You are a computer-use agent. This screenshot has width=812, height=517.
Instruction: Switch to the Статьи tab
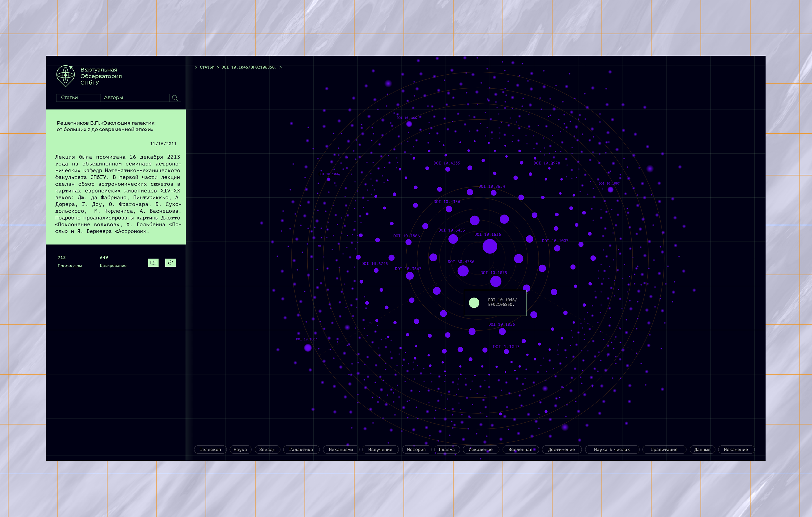click(x=70, y=98)
